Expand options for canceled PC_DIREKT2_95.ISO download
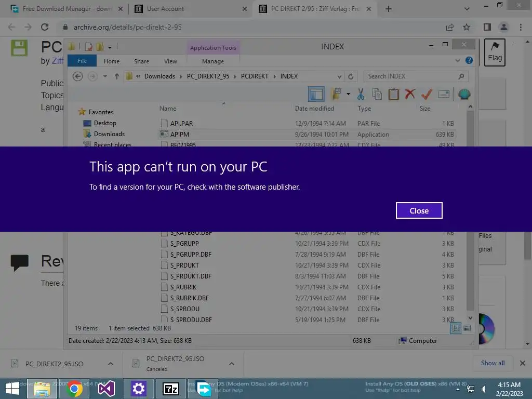The height and width of the screenshot is (399, 532). (x=232, y=364)
